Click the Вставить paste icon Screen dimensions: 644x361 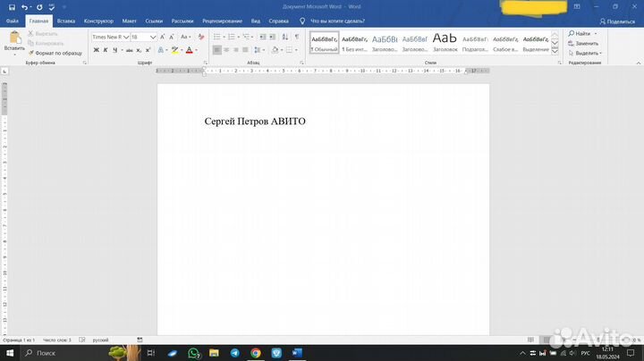click(x=15, y=38)
